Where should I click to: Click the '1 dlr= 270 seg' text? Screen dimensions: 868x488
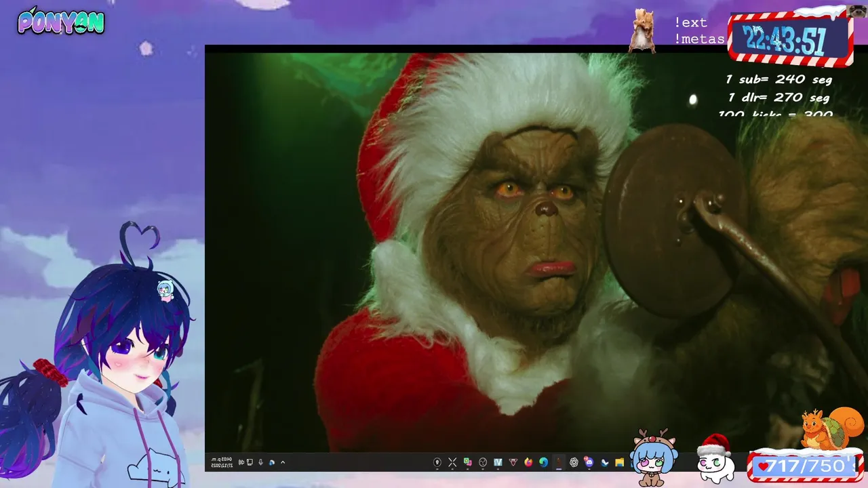pyautogui.click(x=778, y=98)
